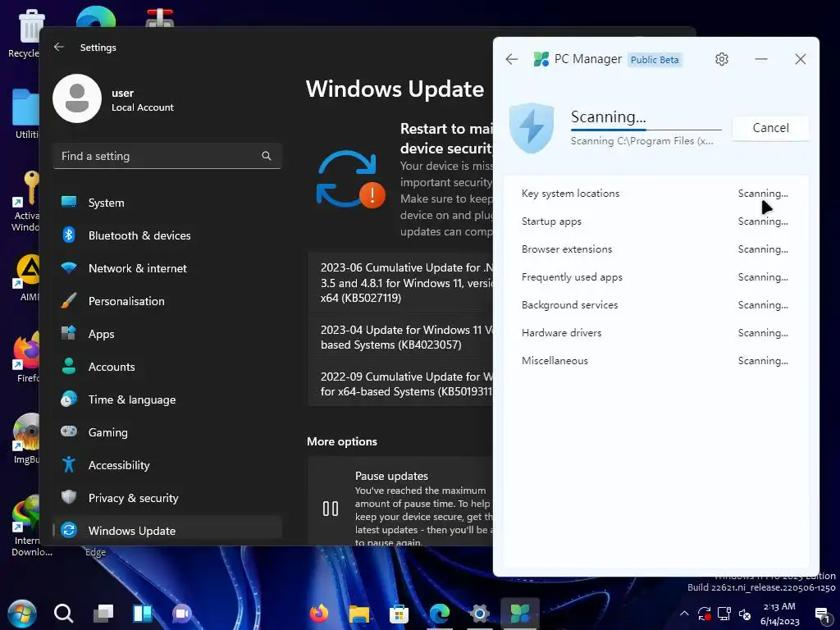Select the Hardware drivers row

[x=655, y=333]
